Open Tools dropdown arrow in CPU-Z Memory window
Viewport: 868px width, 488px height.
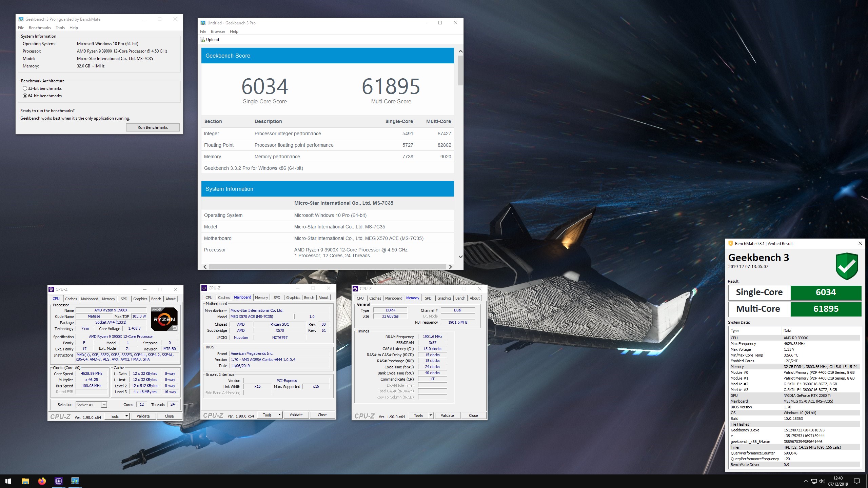click(431, 415)
